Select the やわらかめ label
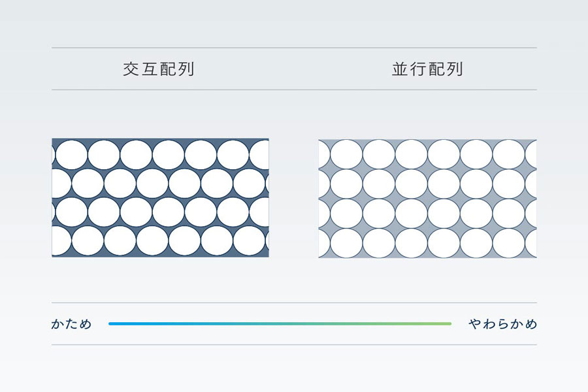Viewport: 588px width, 392px height. coord(502,324)
